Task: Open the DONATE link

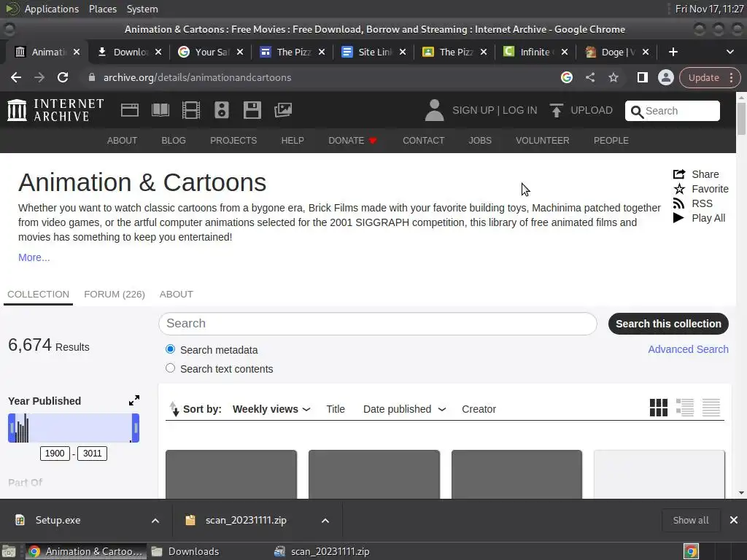Action: (x=352, y=141)
